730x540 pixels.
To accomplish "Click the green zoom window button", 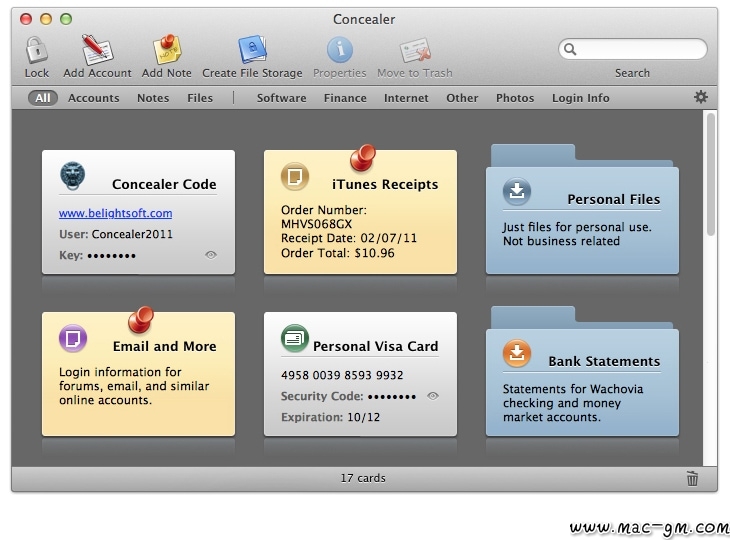I will (66, 19).
